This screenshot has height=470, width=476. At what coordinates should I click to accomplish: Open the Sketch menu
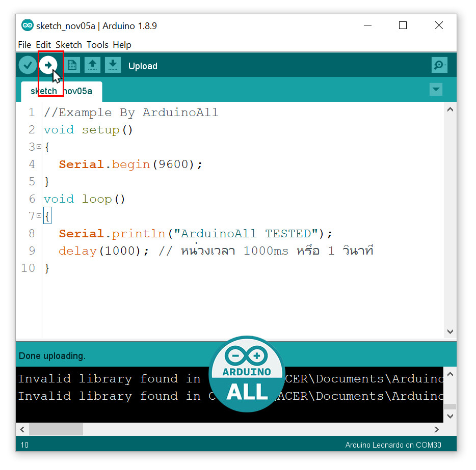coord(69,45)
